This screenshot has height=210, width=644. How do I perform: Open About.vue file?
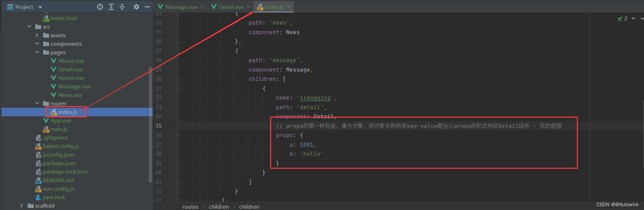(71, 61)
